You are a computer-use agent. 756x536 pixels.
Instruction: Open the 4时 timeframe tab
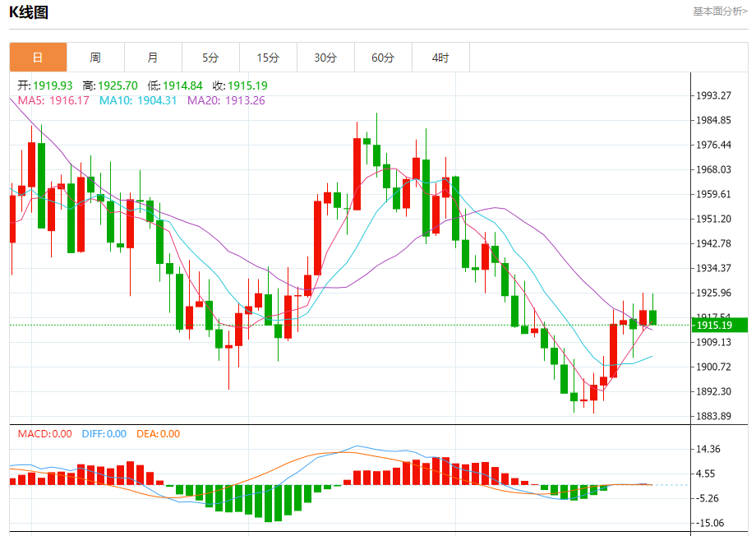click(x=440, y=58)
